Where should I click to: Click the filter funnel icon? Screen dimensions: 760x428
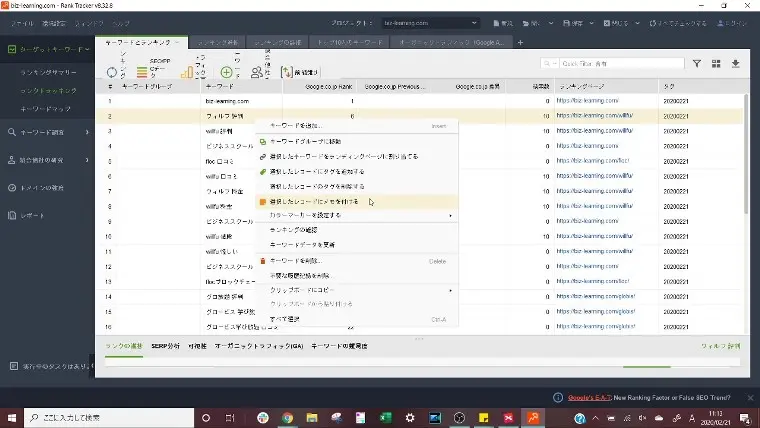[697, 63]
